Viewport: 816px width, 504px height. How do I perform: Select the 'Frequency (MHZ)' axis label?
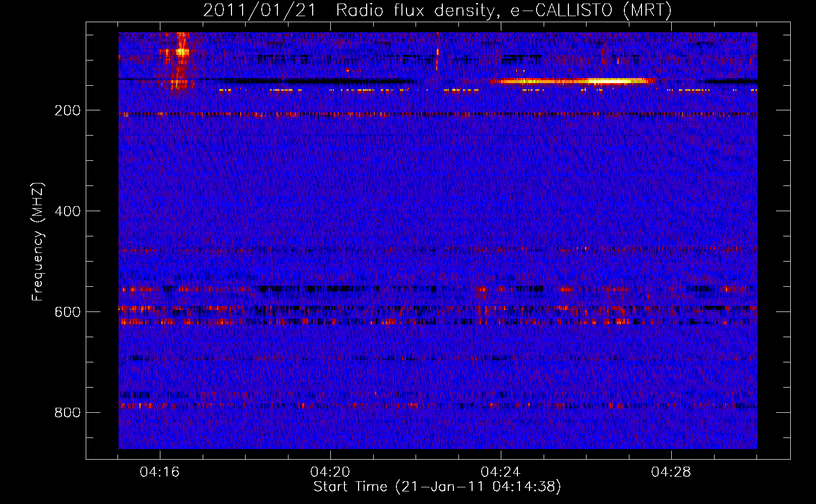pos(38,242)
